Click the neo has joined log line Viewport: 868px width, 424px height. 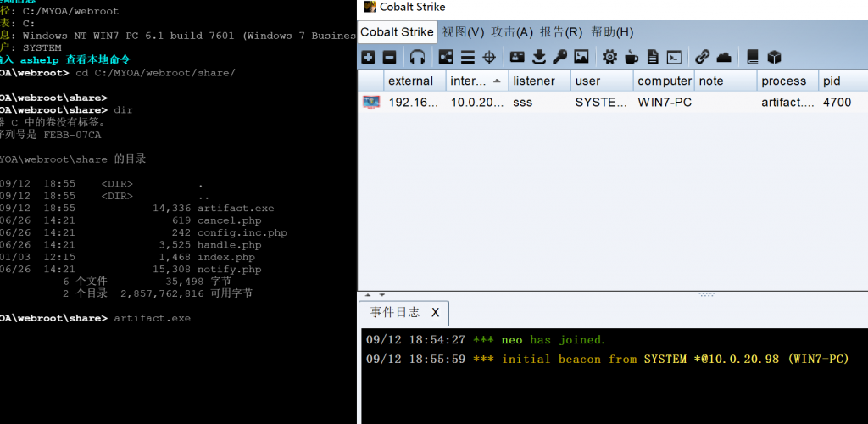(486, 340)
